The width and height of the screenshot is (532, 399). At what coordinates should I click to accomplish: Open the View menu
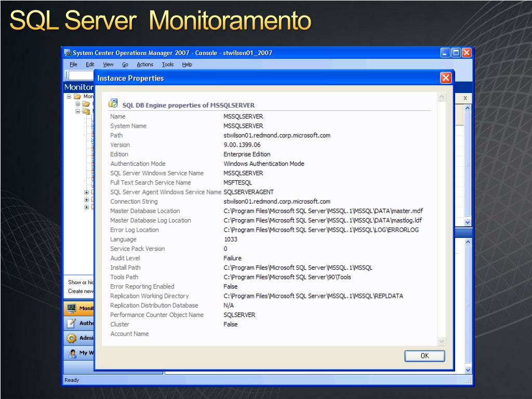click(x=108, y=64)
